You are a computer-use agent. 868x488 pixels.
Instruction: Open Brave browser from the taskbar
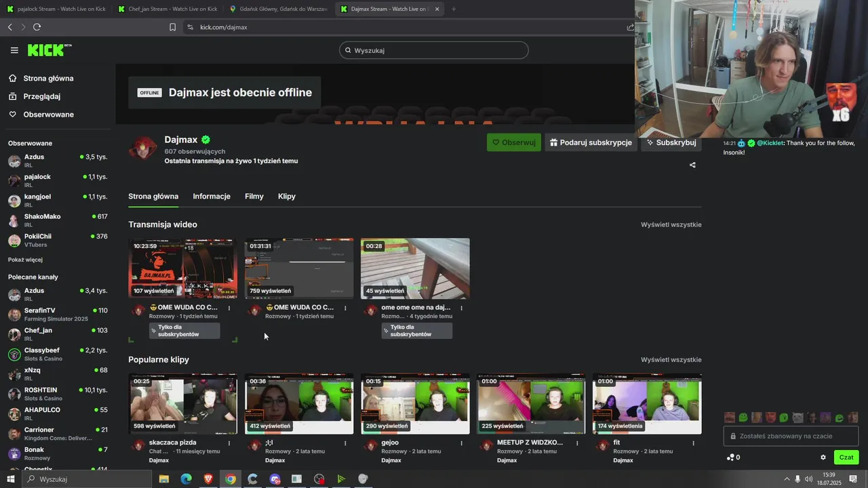pos(208,479)
